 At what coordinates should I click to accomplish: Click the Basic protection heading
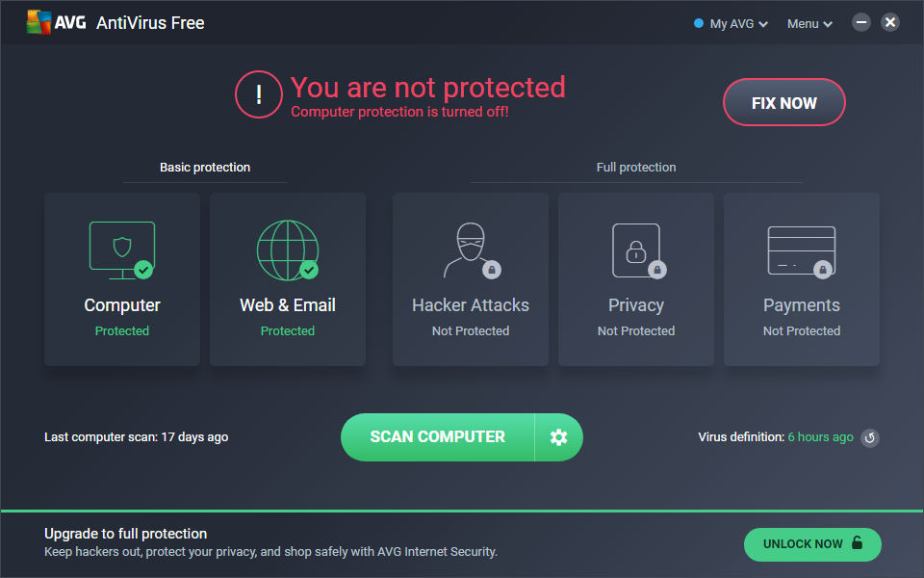(x=205, y=168)
